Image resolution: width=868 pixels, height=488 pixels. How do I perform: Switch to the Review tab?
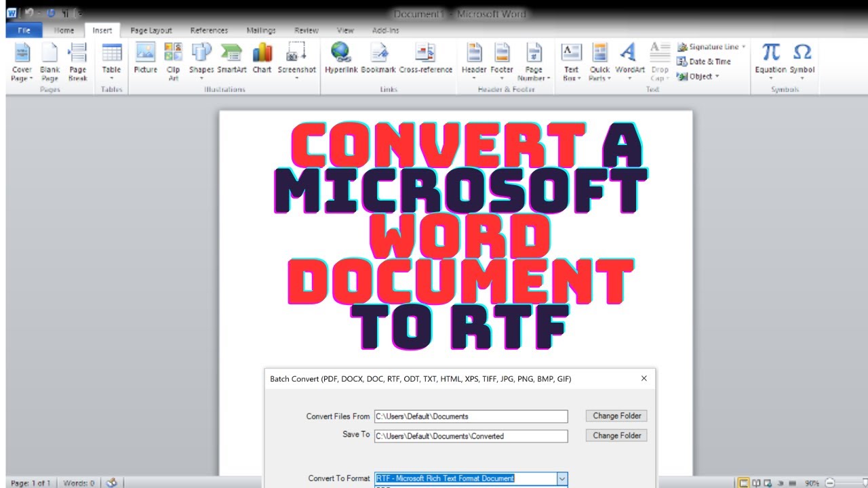[306, 30]
